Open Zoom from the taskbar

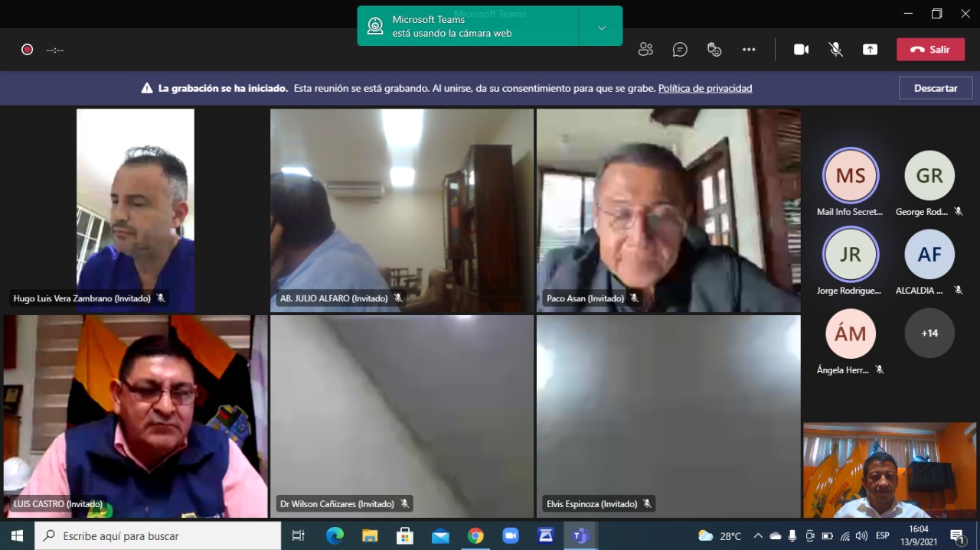[511, 535]
